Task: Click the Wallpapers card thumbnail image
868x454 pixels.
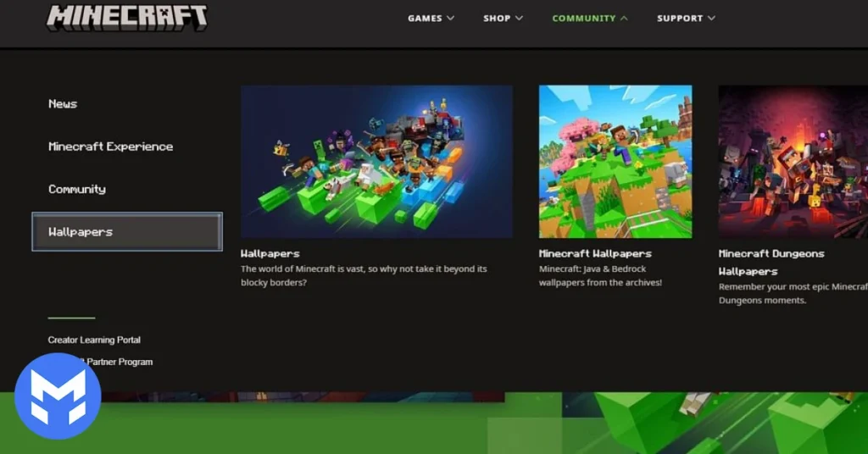Action: pos(376,162)
